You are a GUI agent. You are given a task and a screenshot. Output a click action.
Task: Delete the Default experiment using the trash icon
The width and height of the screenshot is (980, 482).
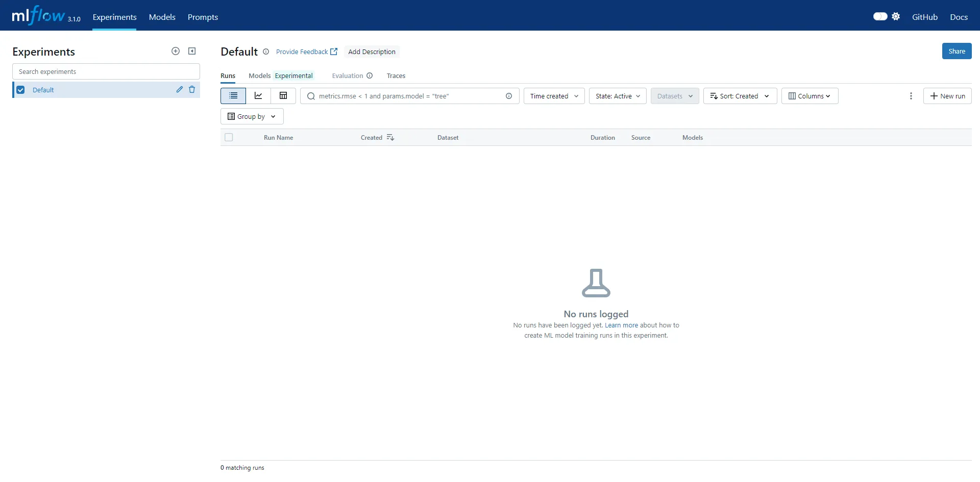(x=192, y=89)
